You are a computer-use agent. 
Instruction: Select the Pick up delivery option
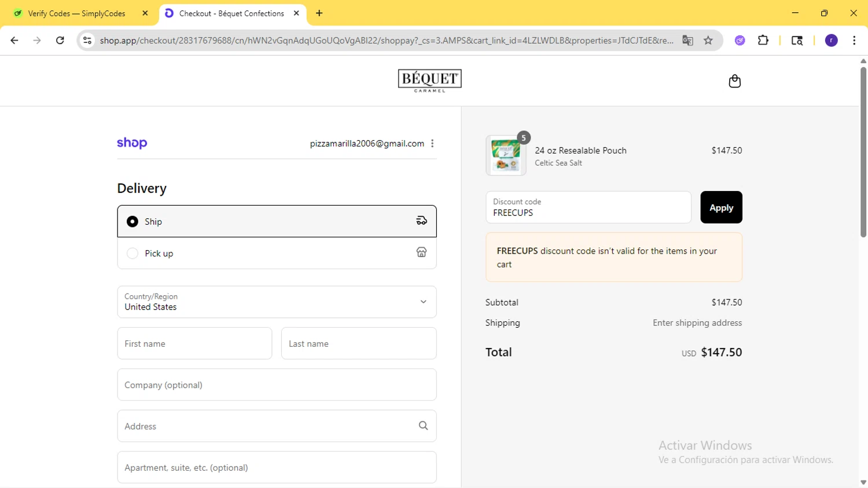pos(277,253)
